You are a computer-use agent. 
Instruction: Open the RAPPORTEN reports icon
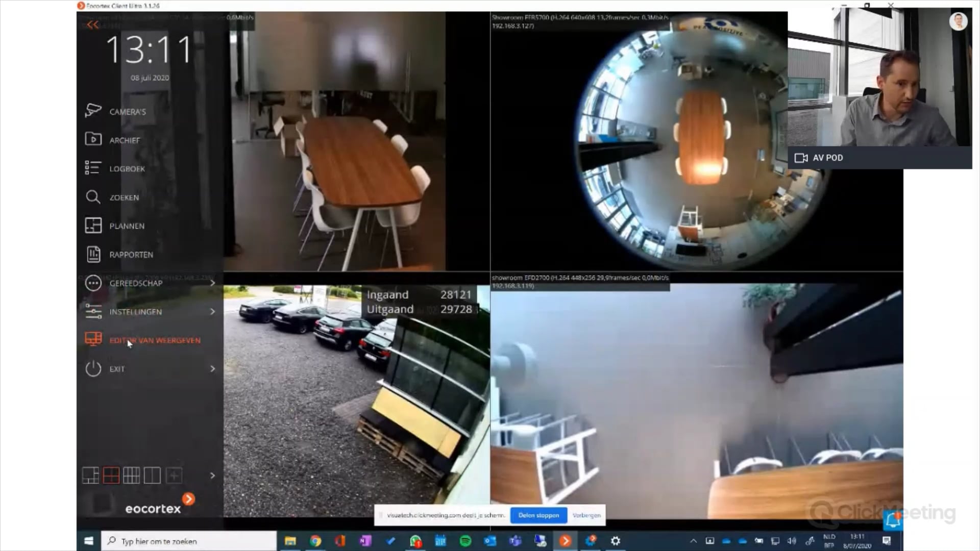pos(93,254)
